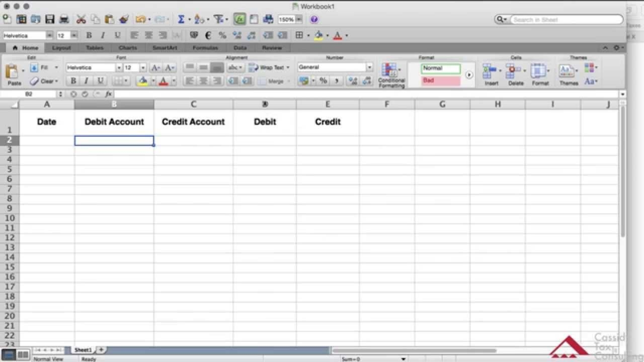Open the General number format dropdown
This screenshot has width=644, height=362.
coord(369,67)
